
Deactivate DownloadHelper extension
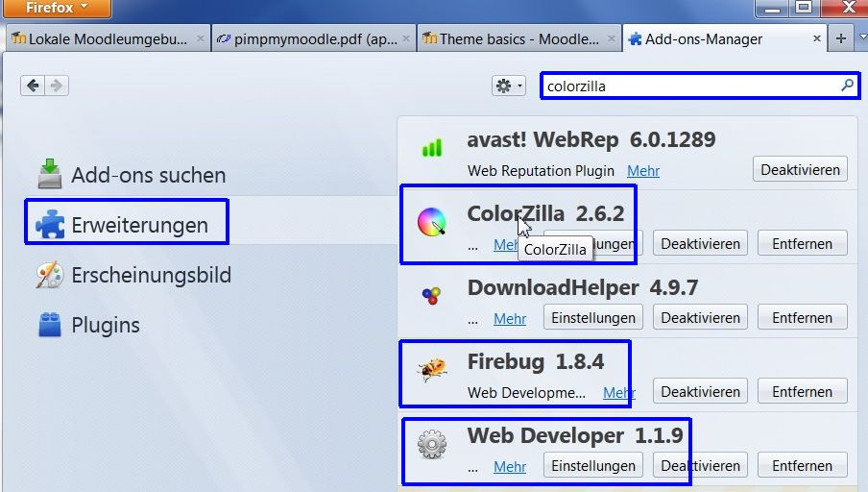[x=700, y=317]
